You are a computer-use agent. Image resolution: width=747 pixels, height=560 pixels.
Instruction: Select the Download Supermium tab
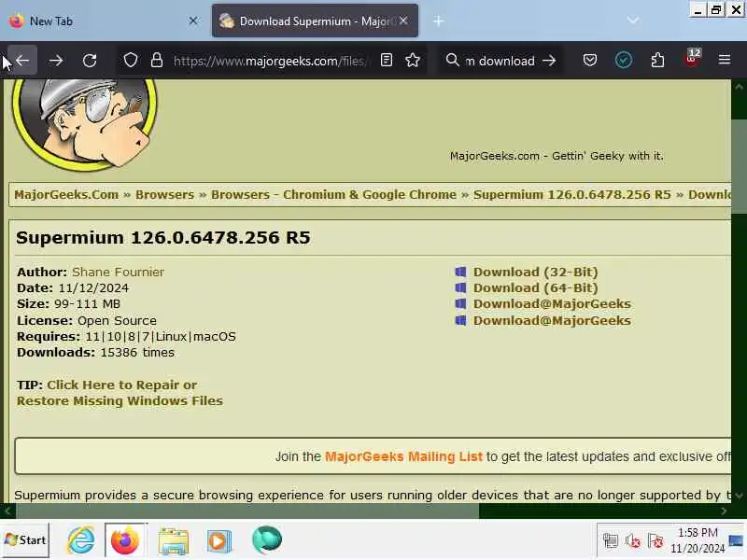315,21
